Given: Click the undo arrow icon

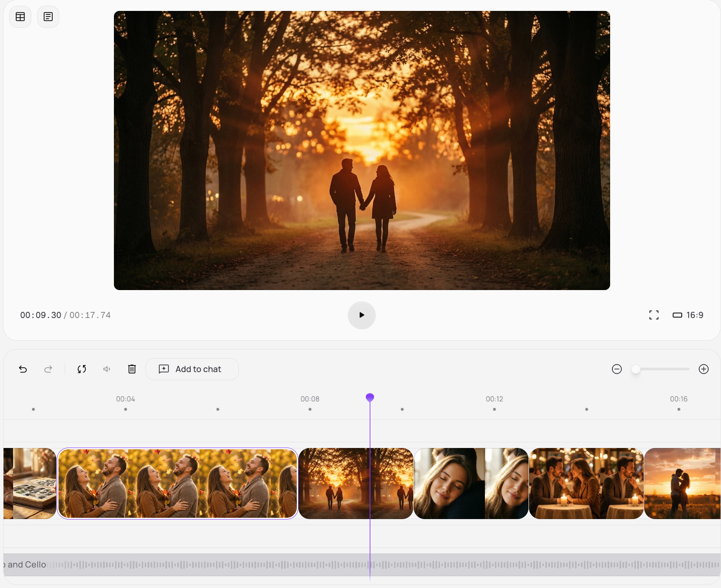Looking at the screenshot, I should [x=23, y=369].
